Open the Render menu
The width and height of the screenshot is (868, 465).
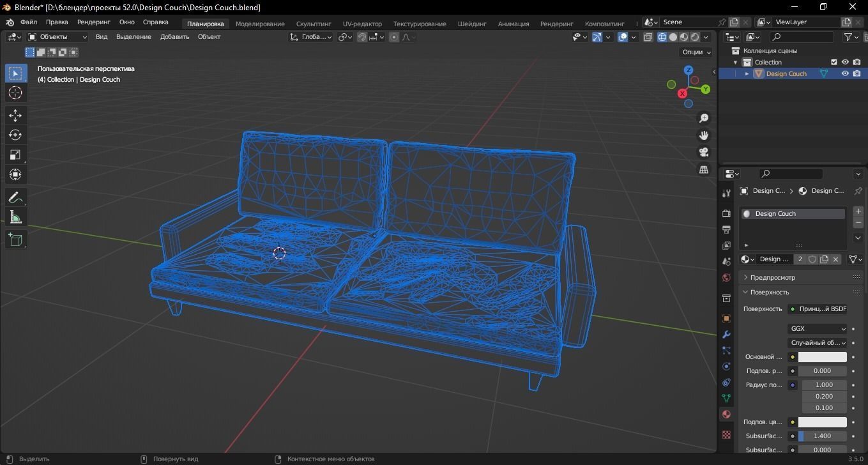point(94,22)
